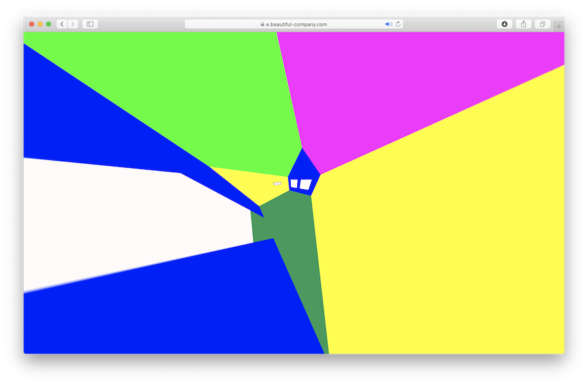The image size is (588, 385).
Task: Click the tiny white rectangle beside house
Action: click(277, 183)
